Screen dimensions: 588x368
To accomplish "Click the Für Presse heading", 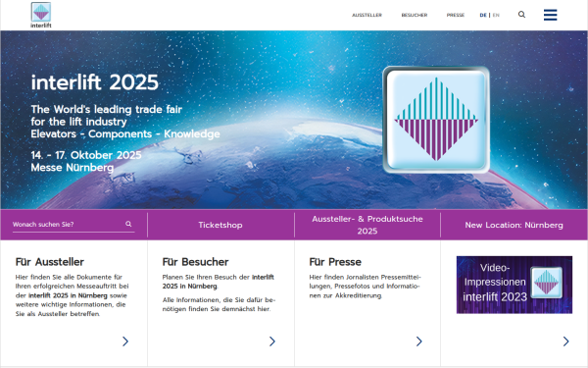I will click(335, 262).
